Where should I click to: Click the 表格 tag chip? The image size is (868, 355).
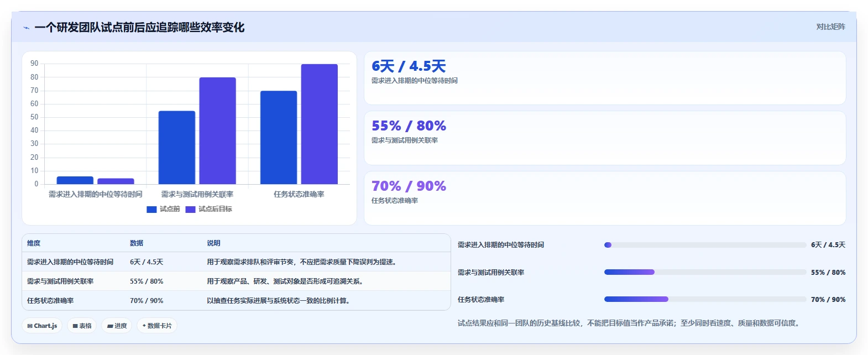pos(82,326)
